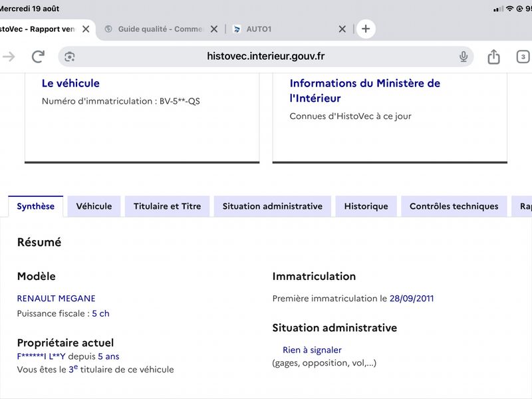
Task: Click the Propriétaire actuel heading
Action: 65,342
